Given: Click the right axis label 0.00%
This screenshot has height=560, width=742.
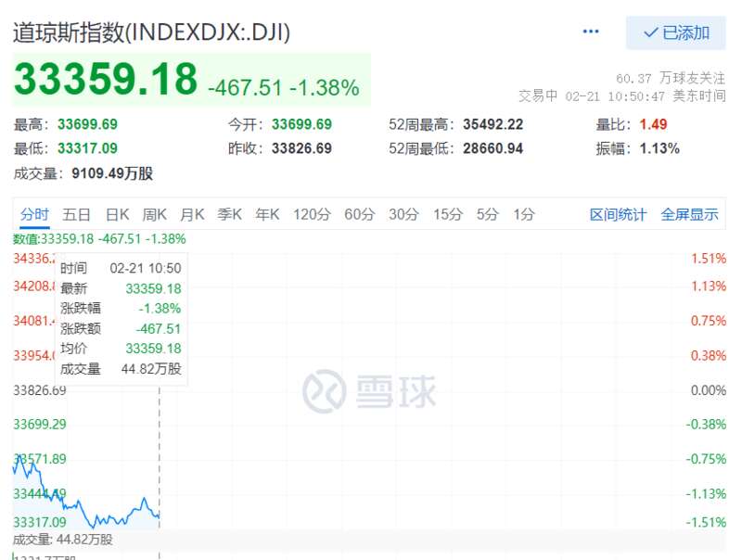Looking at the screenshot, I should [x=708, y=390].
